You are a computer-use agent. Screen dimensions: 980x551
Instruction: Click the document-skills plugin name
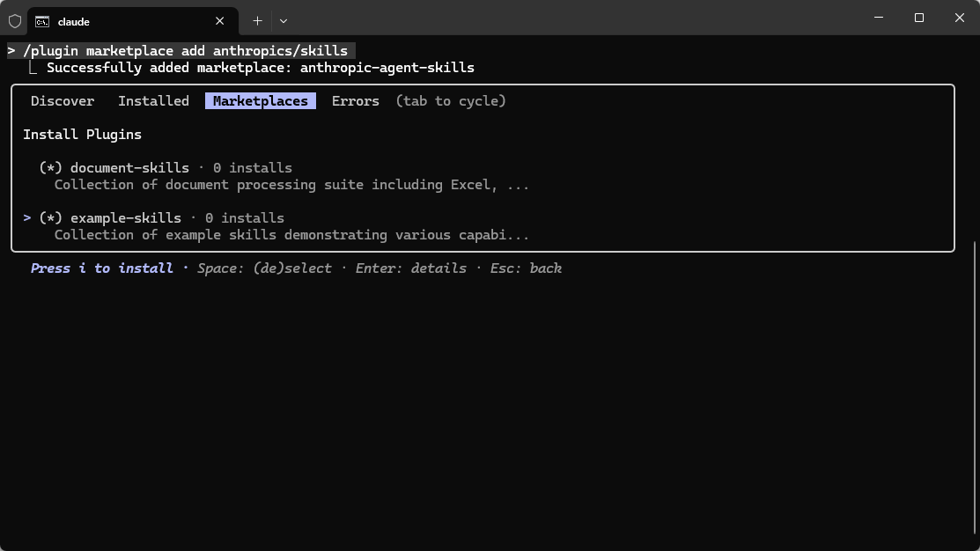(x=129, y=168)
